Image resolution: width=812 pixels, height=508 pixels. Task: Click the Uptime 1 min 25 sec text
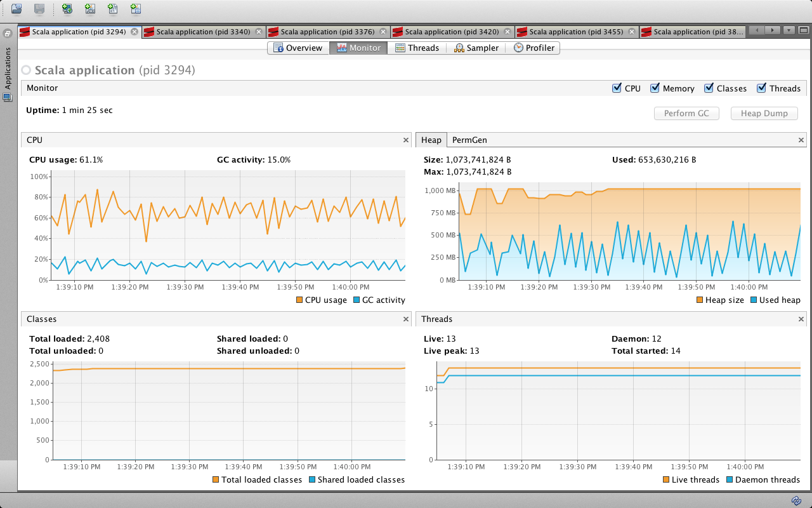69,110
